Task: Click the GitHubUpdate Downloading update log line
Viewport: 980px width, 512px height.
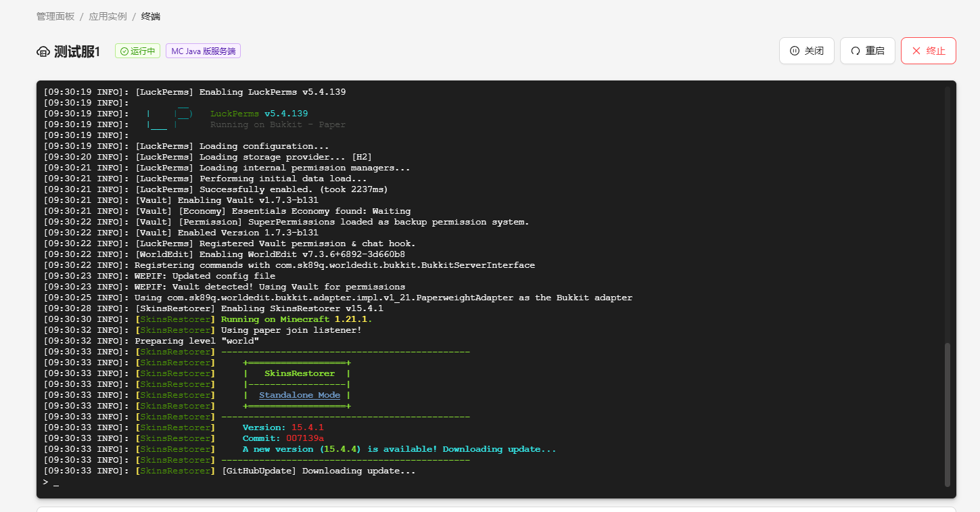Action: (318, 471)
